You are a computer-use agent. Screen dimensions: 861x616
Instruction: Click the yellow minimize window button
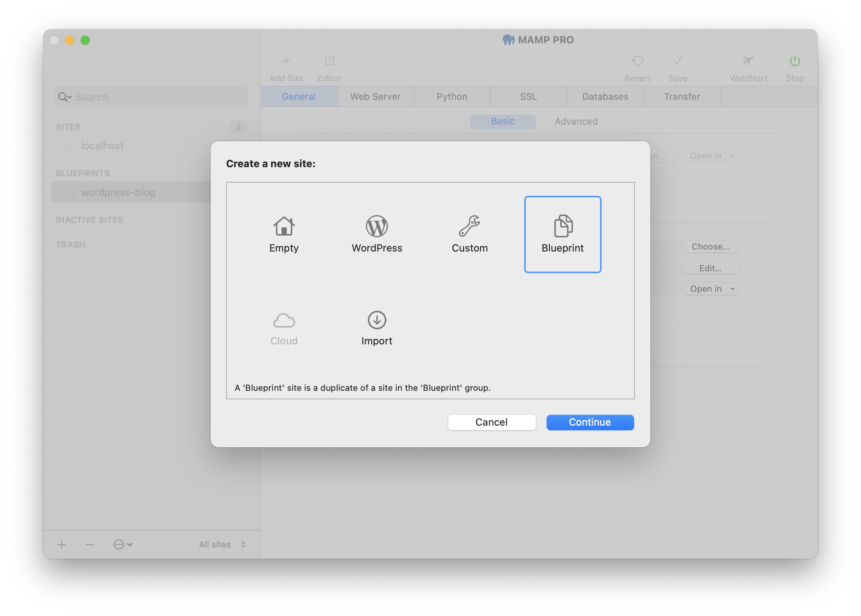[70, 40]
